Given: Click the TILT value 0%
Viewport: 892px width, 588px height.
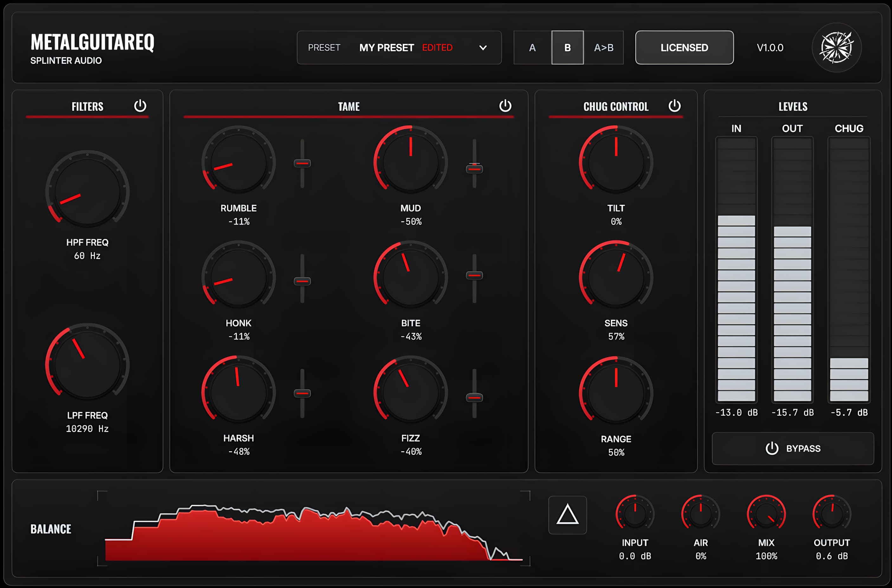Looking at the screenshot, I should click(616, 222).
